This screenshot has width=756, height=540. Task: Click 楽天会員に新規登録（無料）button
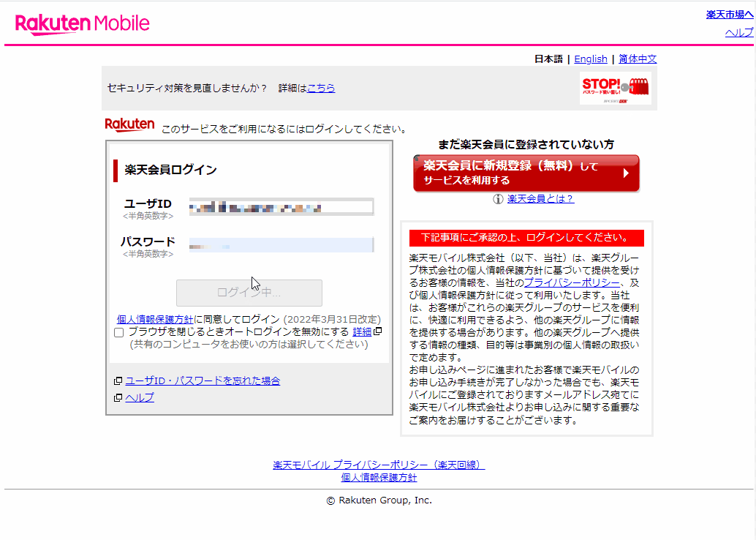point(526,173)
